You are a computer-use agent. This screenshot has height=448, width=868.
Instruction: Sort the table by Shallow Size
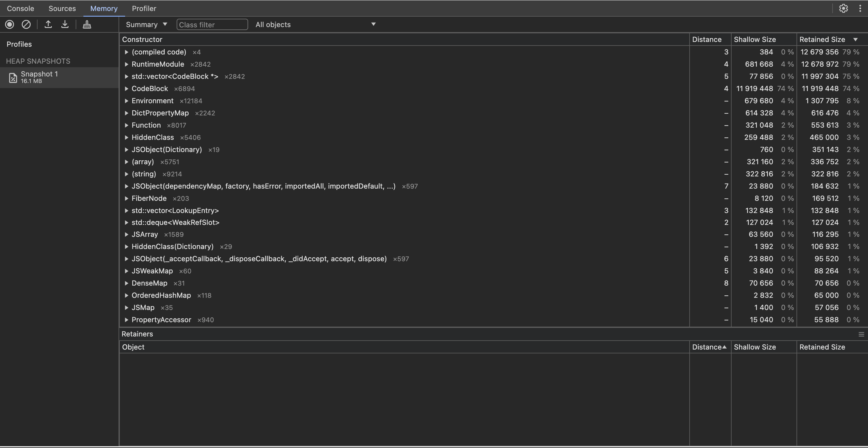tap(755, 39)
